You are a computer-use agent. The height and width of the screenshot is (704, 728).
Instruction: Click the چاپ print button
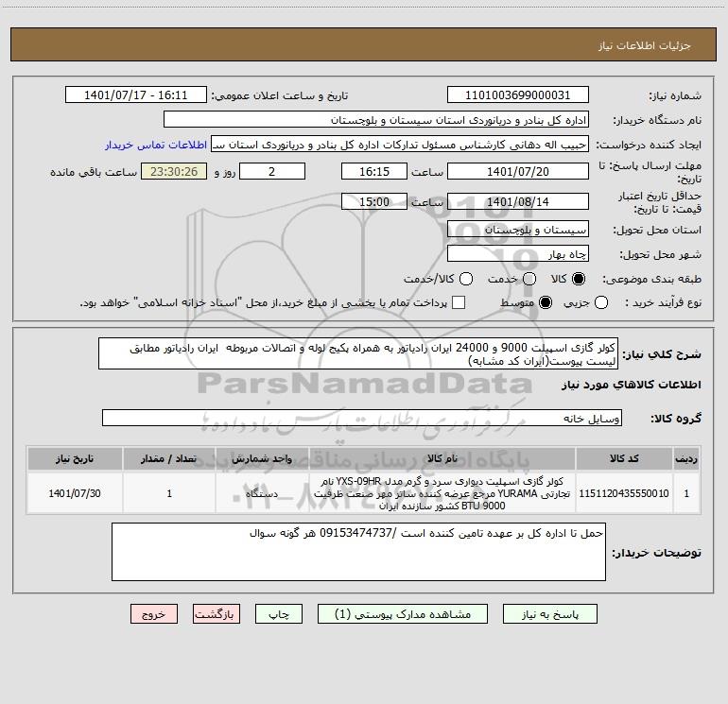click(x=279, y=614)
